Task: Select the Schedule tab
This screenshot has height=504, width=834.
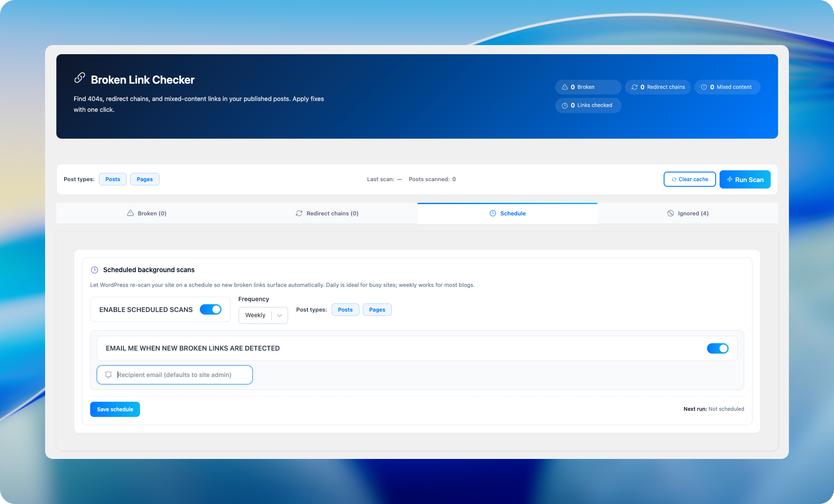Action: tap(508, 213)
